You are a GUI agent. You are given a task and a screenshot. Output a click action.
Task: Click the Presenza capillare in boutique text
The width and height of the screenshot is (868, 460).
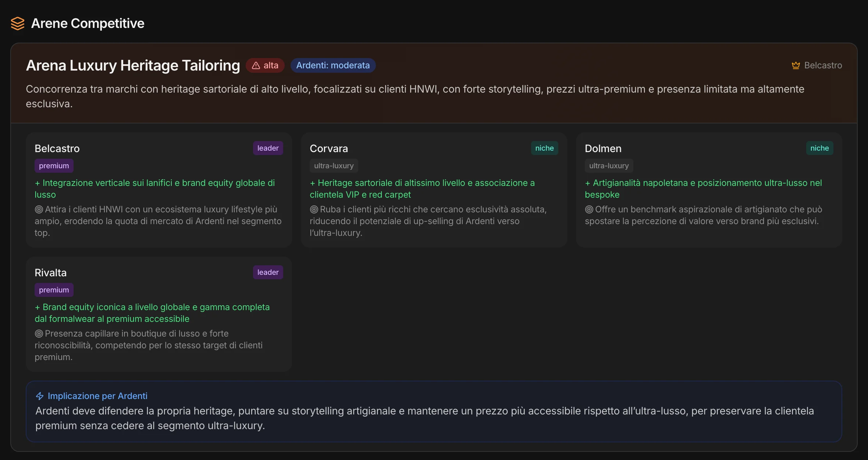(149, 345)
